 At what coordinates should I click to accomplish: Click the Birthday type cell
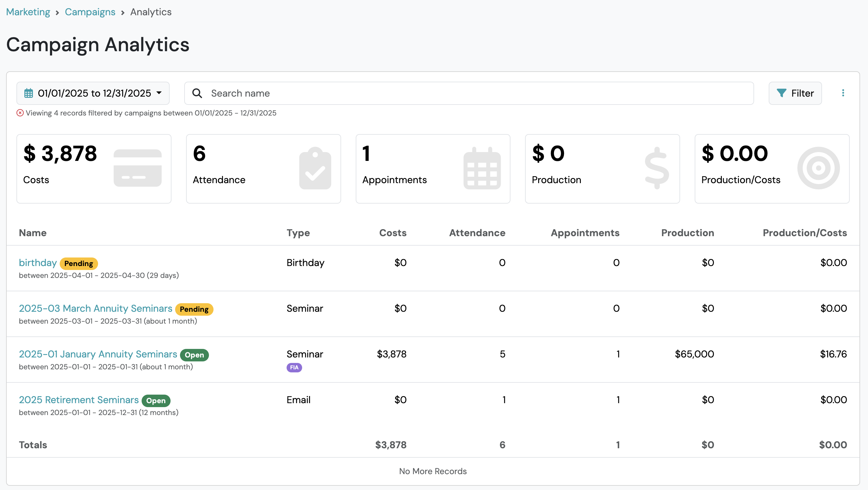coord(305,263)
